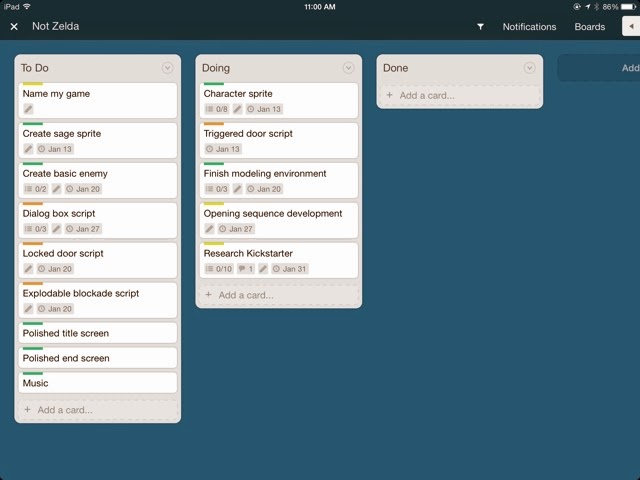Click the Add list button
Screen dimensions: 640x480
pyautogui.click(x=599, y=68)
